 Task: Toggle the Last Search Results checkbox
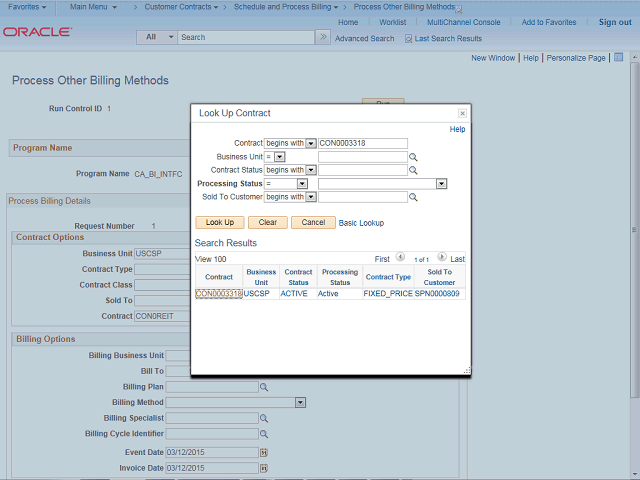[x=409, y=38]
